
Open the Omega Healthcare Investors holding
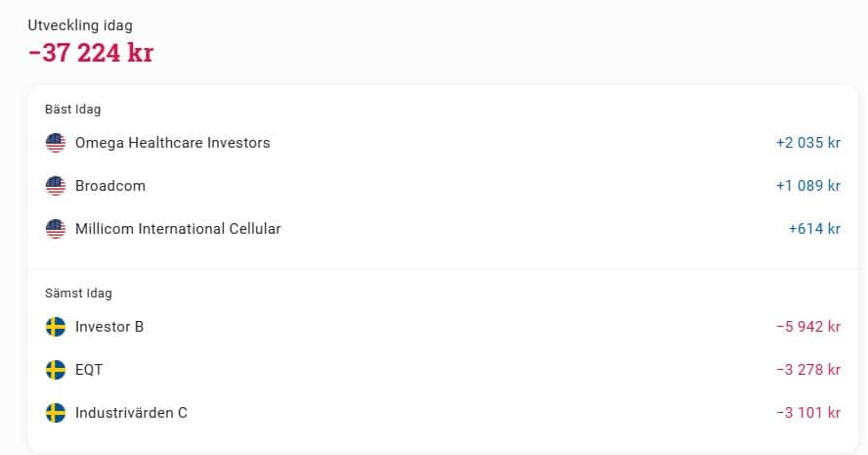(172, 143)
